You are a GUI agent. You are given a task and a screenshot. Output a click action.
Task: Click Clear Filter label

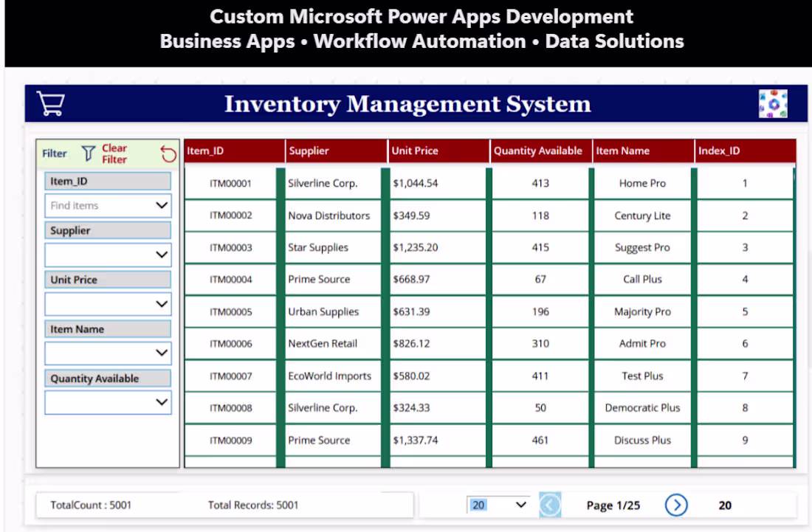114,153
